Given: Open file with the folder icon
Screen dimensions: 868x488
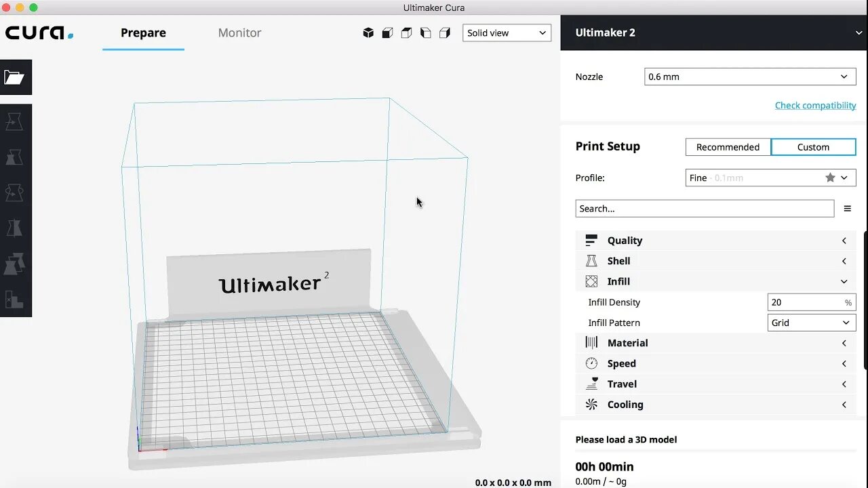Looking at the screenshot, I should (x=14, y=77).
